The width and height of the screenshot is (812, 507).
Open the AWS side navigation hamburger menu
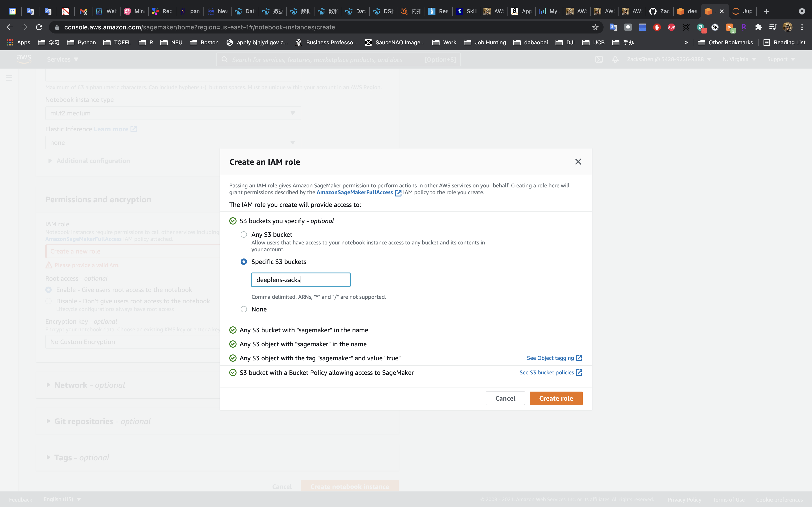[9, 78]
